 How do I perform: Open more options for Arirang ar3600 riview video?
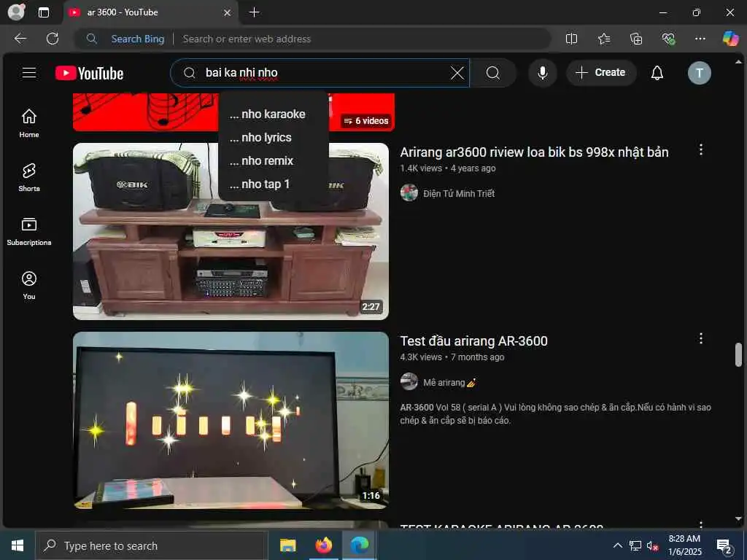tap(701, 149)
